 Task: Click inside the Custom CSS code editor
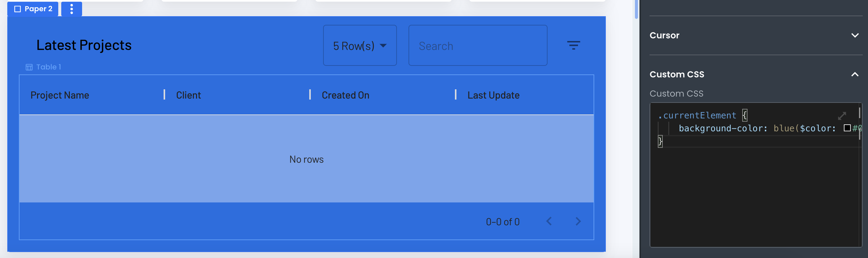point(755,195)
